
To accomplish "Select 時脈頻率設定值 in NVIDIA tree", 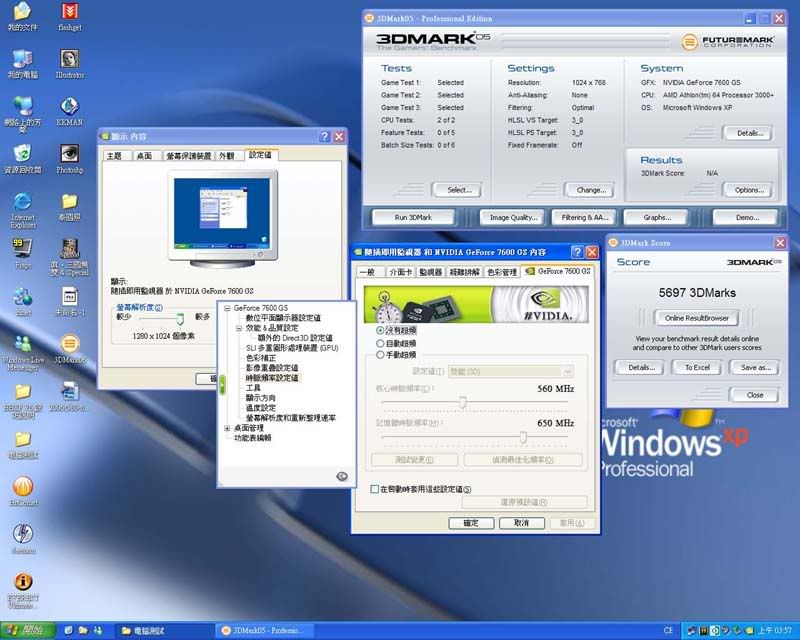I will click(x=272, y=378).
